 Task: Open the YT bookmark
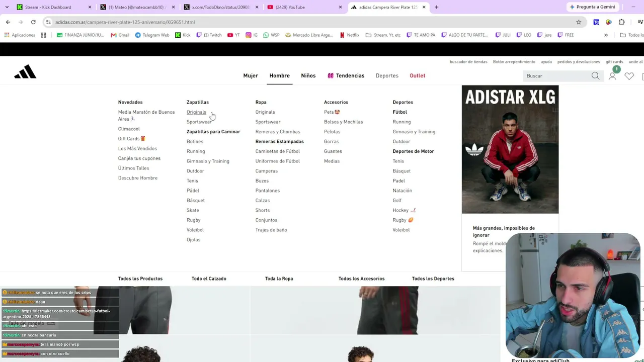233,35
